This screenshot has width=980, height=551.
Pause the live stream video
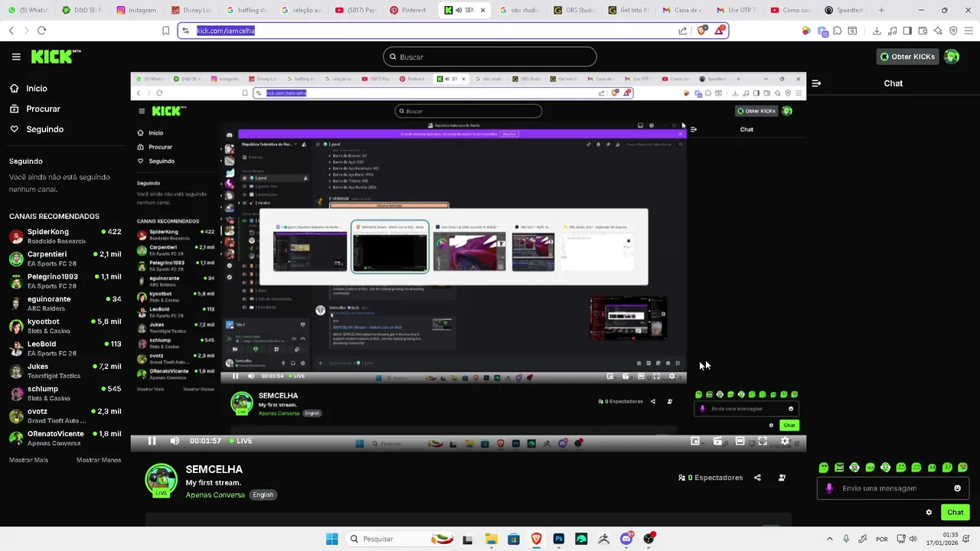(x=152, y=441)
